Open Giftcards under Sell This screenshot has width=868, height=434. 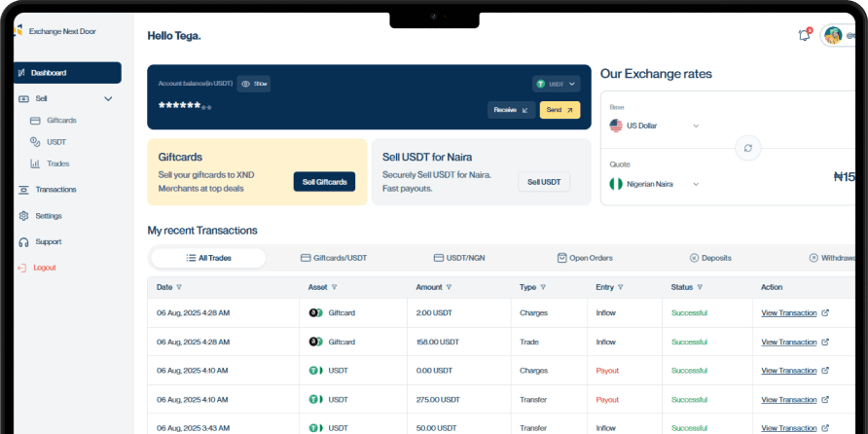click(54, 120)
